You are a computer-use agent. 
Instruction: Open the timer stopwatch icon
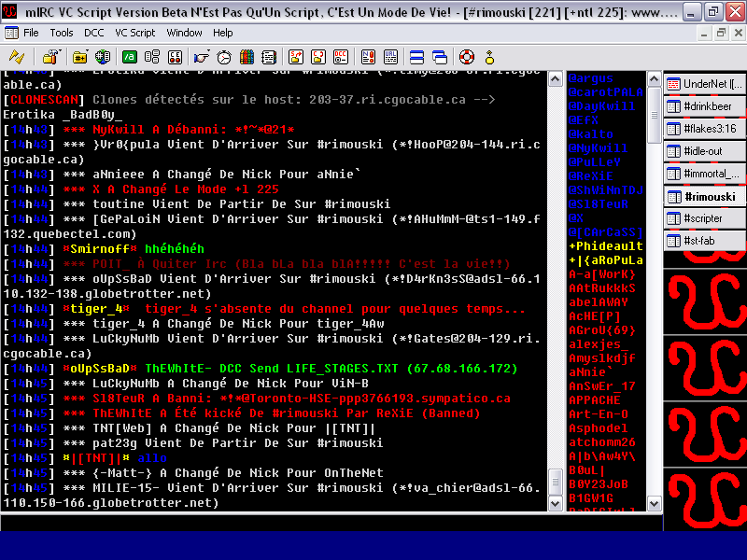(224, 57)
